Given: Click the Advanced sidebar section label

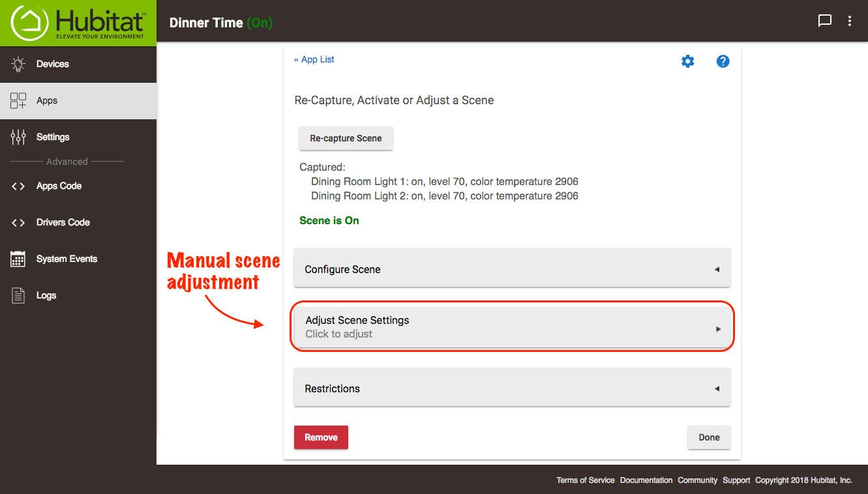Looking at the screenshot, I should (67, 162).
